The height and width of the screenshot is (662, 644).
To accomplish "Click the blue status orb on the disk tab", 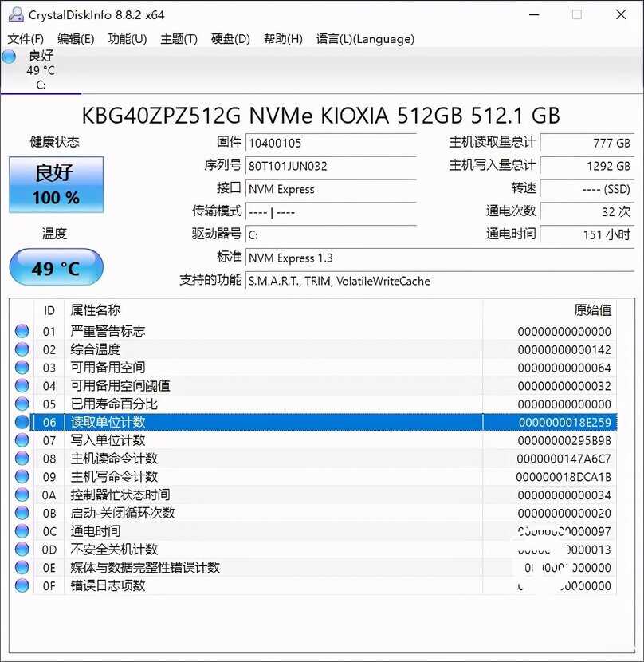I will click(x=9, y=57).
